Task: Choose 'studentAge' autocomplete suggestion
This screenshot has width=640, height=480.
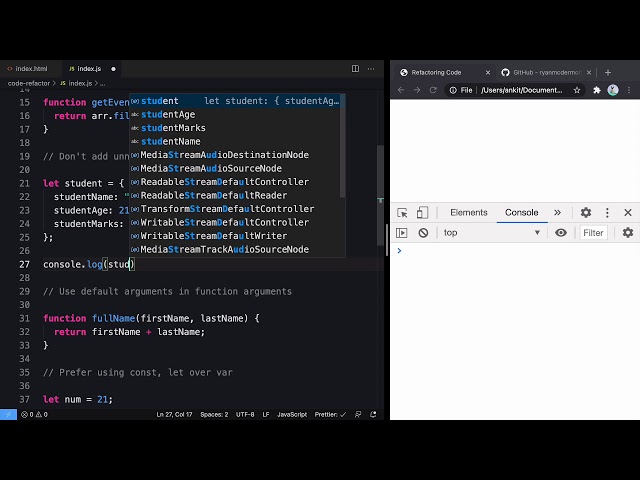Action: click(x=237, y=114)
